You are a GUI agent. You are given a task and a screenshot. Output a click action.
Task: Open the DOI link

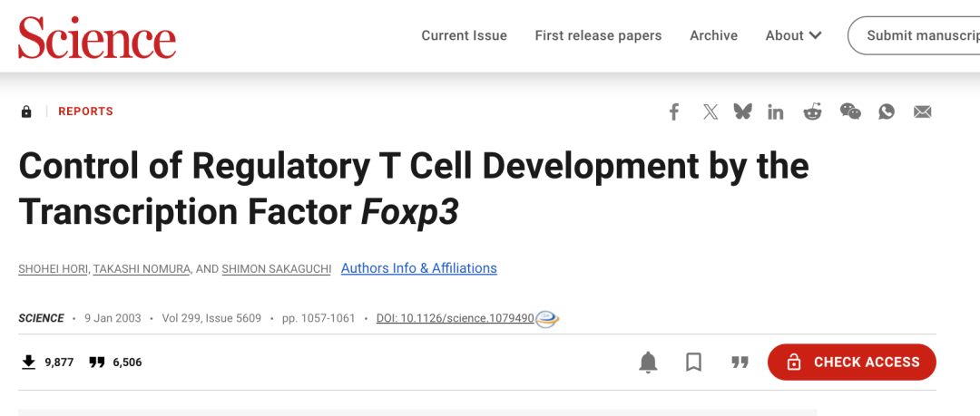coord(455,318)
